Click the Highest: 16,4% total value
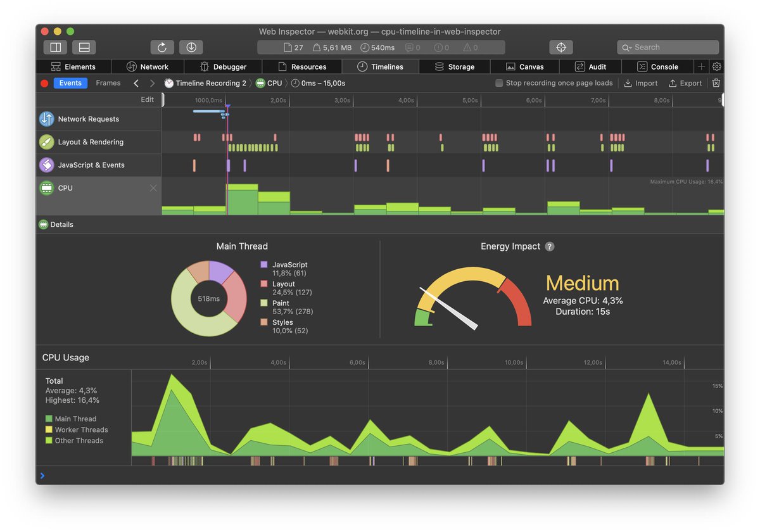 [72, 400]
